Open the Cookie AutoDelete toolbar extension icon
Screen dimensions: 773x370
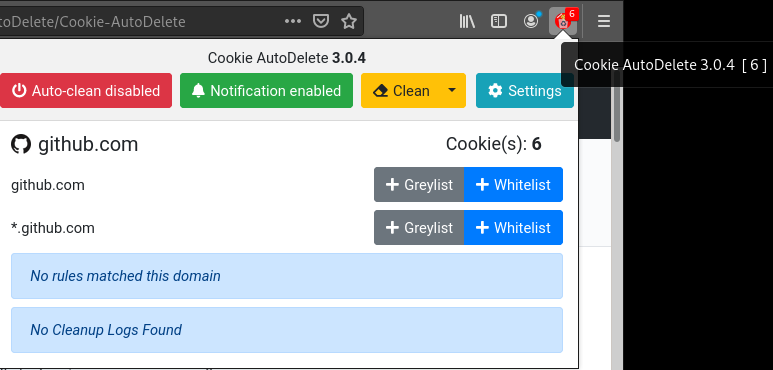pyautogui.click(x=563, y=21)
